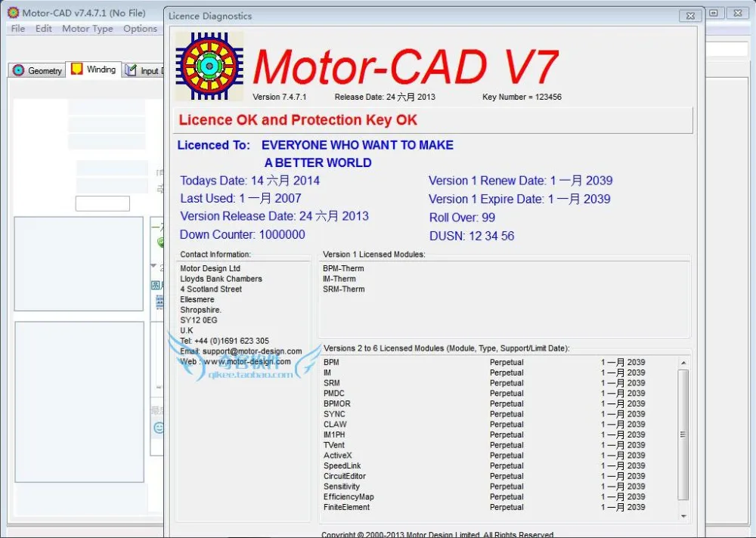Click the www.motor-design.com web address
The width and height of the screenshot is (756, 538).
(x=247, y=361)
